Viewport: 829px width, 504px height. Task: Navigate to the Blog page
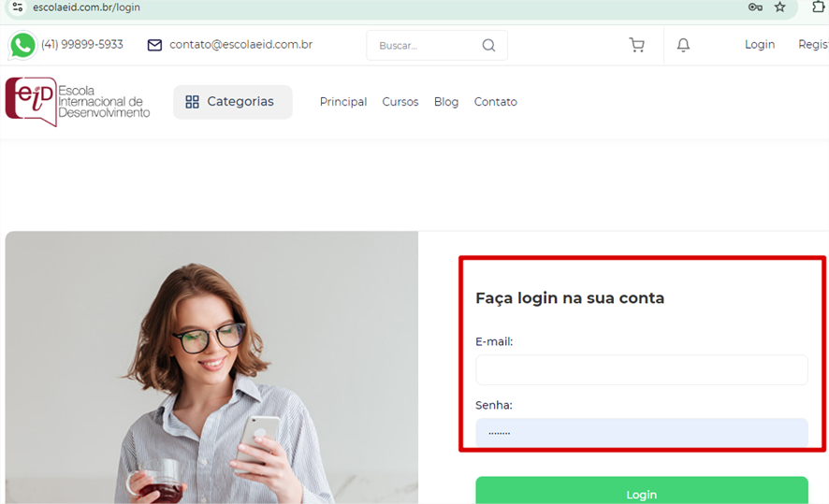tap(446, 102)
